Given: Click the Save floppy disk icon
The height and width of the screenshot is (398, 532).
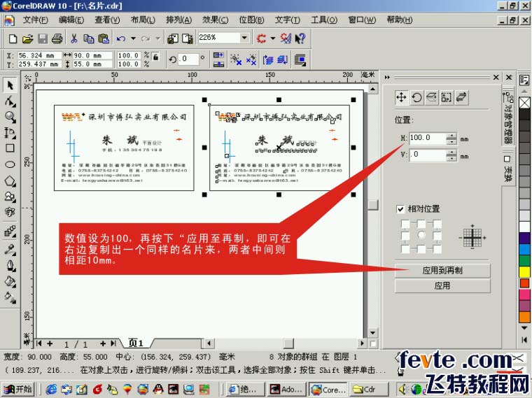Looking at the screenshot, I should (x=43, y=38).
